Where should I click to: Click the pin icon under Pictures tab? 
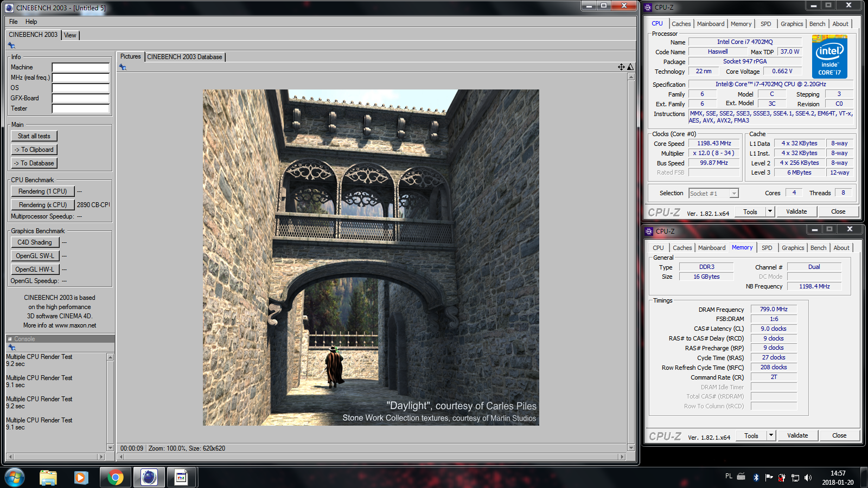[123, 67]
